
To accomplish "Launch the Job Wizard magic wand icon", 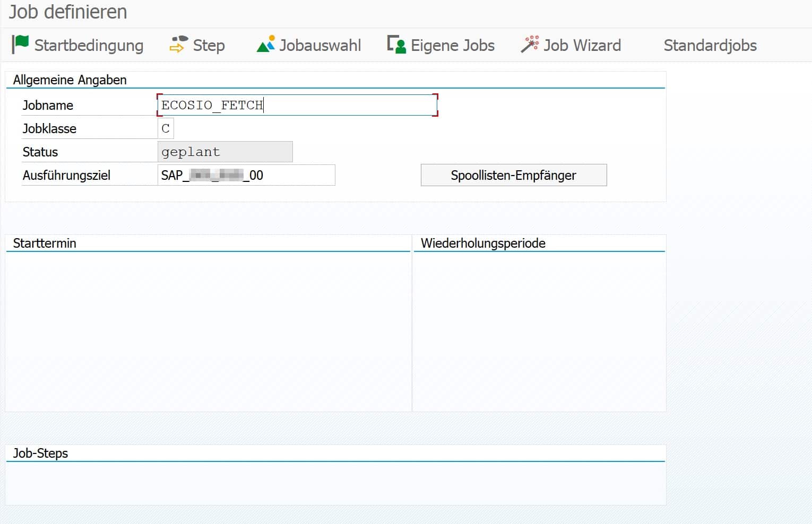I will (x=529, y=44).
